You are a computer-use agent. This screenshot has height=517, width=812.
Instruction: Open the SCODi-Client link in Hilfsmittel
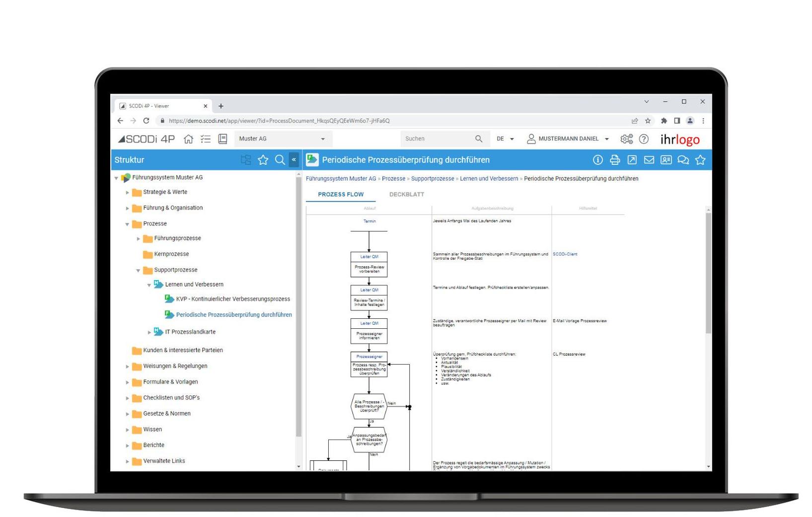point(565,254)
